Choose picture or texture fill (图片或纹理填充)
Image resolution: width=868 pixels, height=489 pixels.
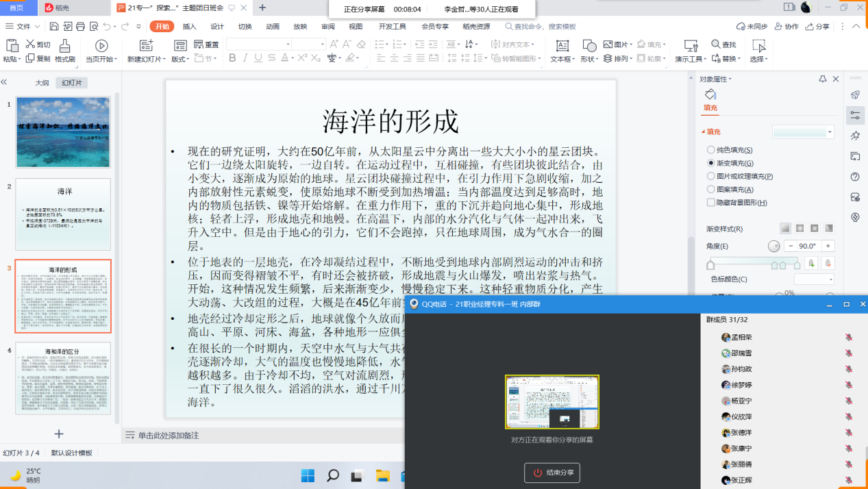(x=711, y=176)
